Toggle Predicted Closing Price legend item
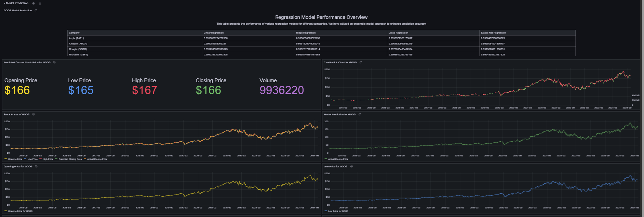 (x=70, y=159)
